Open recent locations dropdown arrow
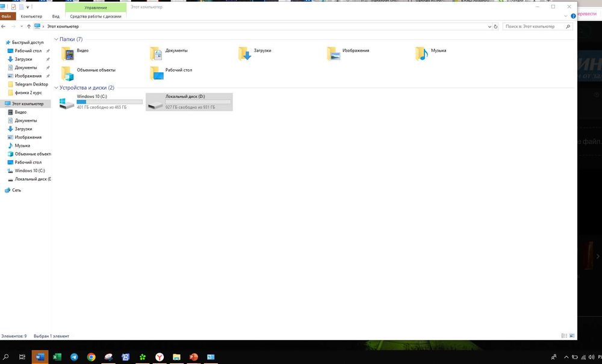 (x=21, y=26)
